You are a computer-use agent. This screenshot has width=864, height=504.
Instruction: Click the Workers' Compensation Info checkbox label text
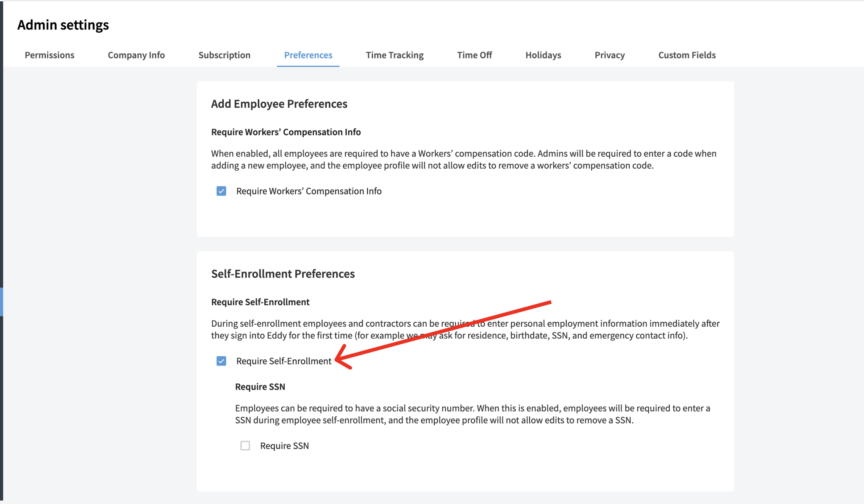pos(308,191)
